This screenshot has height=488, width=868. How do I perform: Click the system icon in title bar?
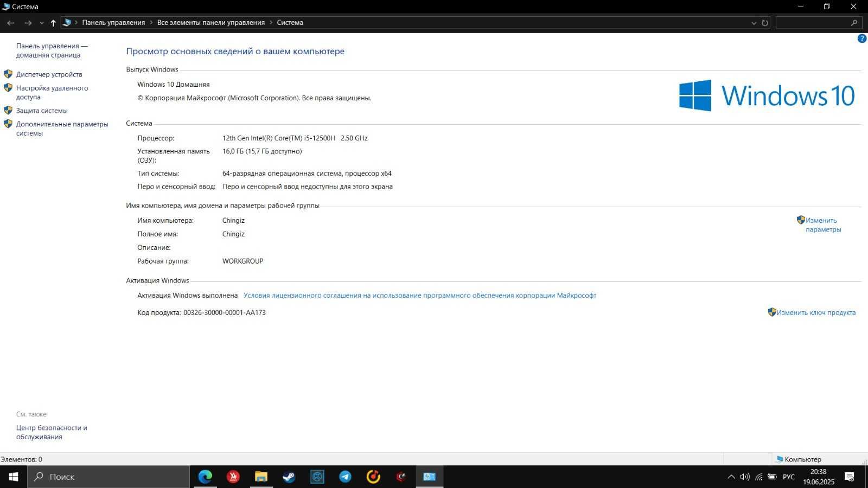(6, 7)
